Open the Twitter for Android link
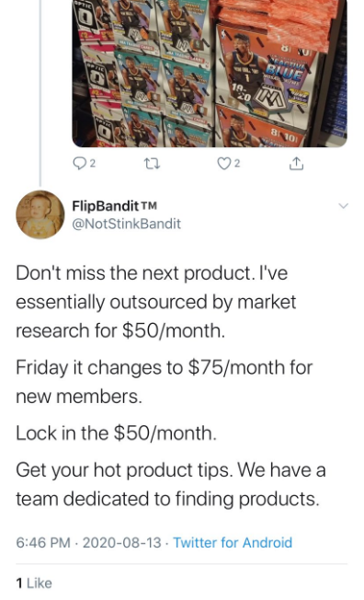The image size is (364, 600). click(x=233, y=543)
